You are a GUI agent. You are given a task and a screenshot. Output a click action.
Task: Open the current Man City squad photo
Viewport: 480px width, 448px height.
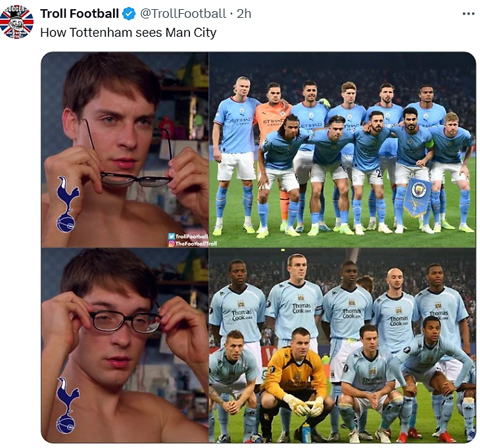click(x=342, y=150)
